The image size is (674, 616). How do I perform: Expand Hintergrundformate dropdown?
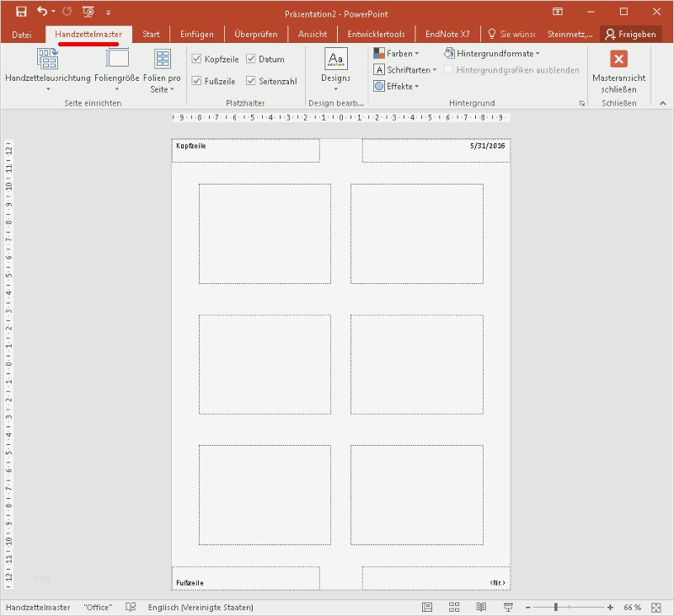pyautogui.click(x=492, y=53)
